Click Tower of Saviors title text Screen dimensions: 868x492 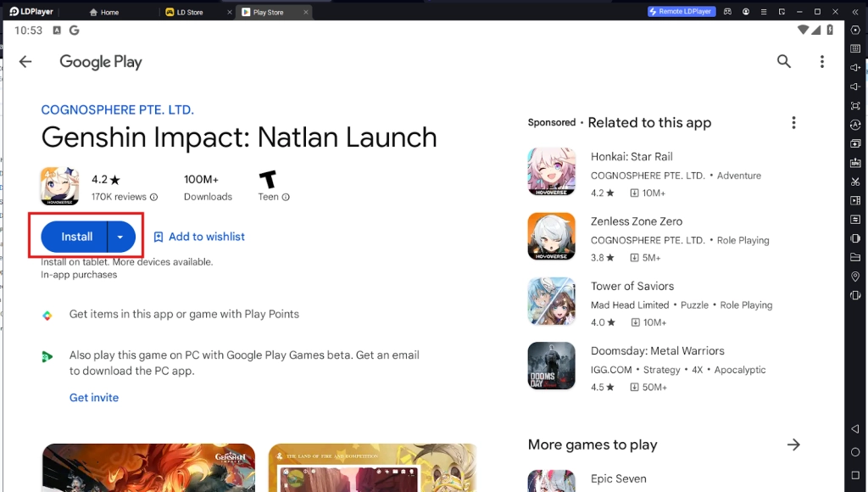pos(632,286)
